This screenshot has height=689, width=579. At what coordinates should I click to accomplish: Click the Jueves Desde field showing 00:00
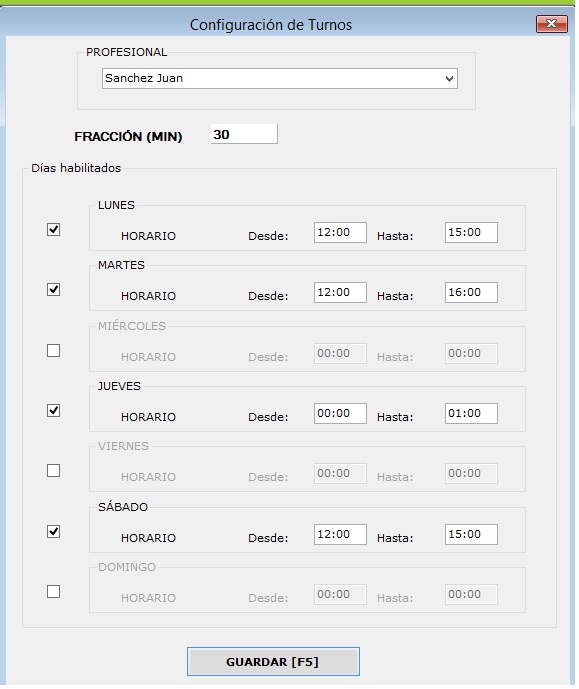340,413
